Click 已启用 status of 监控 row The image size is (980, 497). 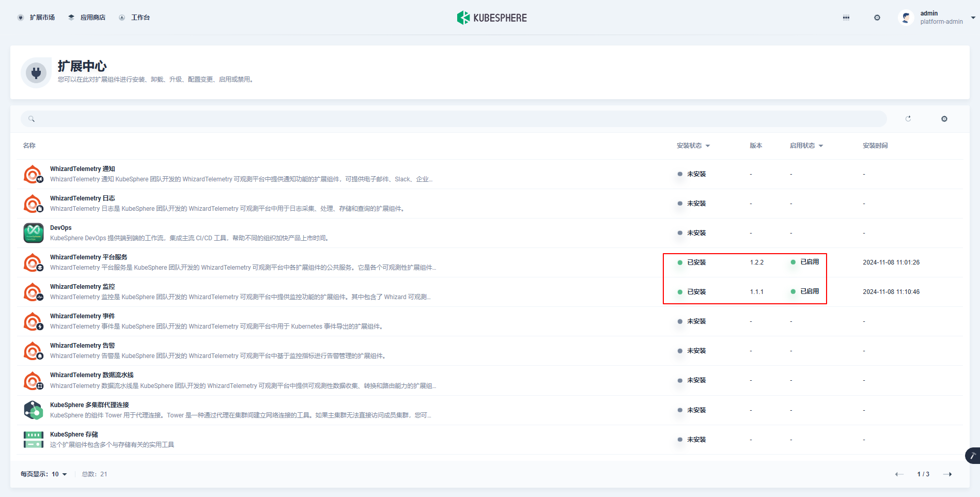805,291
